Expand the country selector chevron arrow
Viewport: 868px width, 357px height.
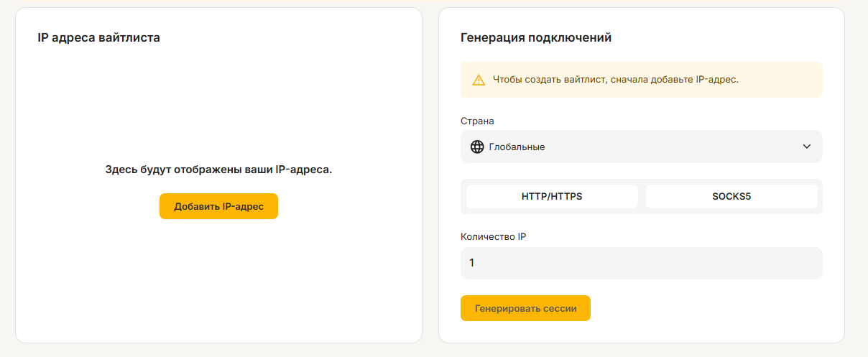pos(806,147)
